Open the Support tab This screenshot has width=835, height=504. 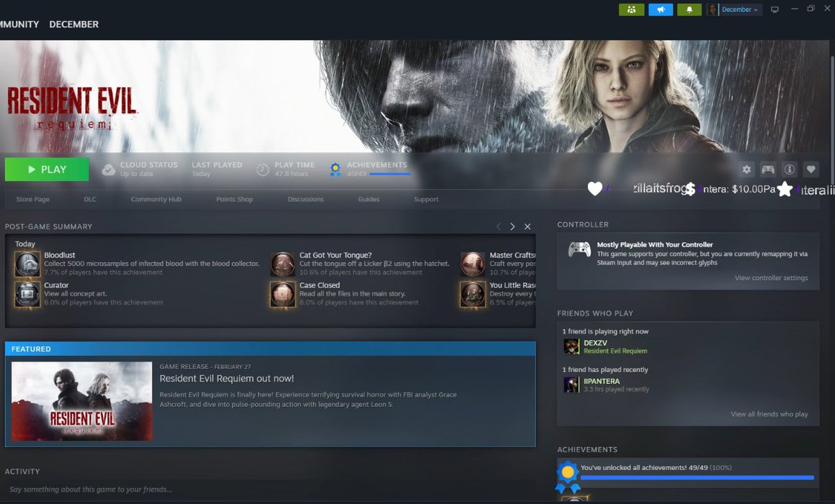pyautogui.click(x=426, y=200)
